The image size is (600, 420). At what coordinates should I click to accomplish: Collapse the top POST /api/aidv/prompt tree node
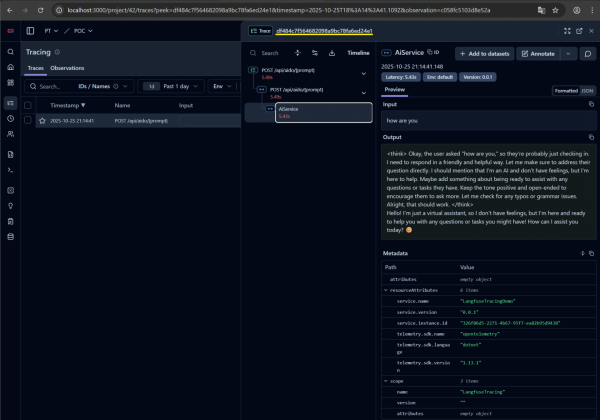click(x=363, y=73)
